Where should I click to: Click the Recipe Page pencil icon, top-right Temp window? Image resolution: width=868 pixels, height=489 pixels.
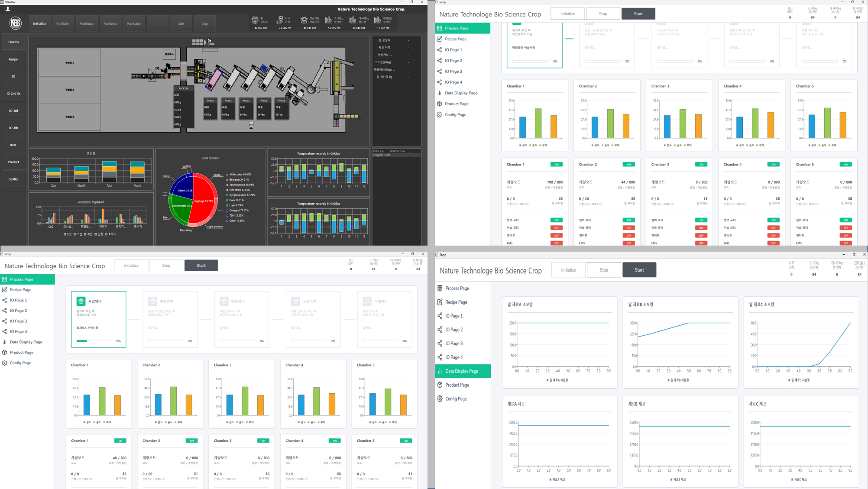click(440, 39)
